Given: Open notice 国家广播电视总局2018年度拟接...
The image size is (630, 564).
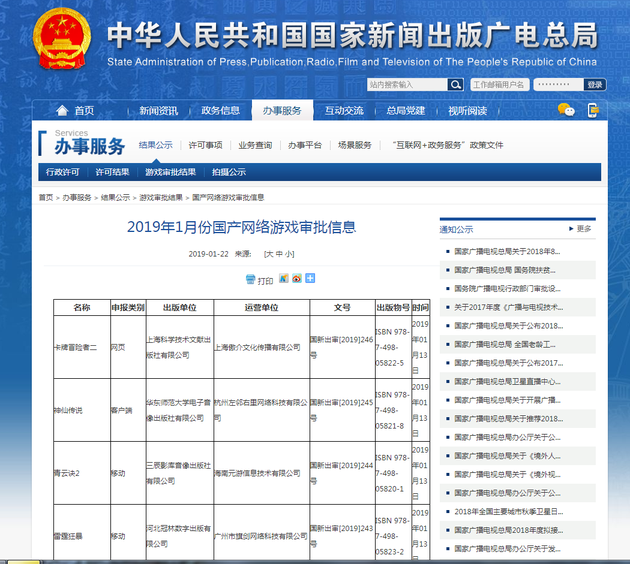Looking at the screenshot, I should (508, 530).
